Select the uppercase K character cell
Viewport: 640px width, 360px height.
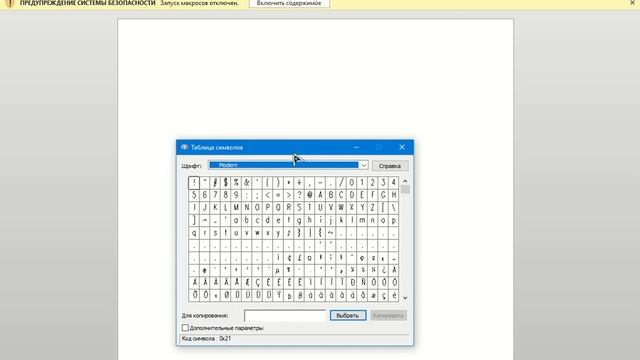(215, 207)
